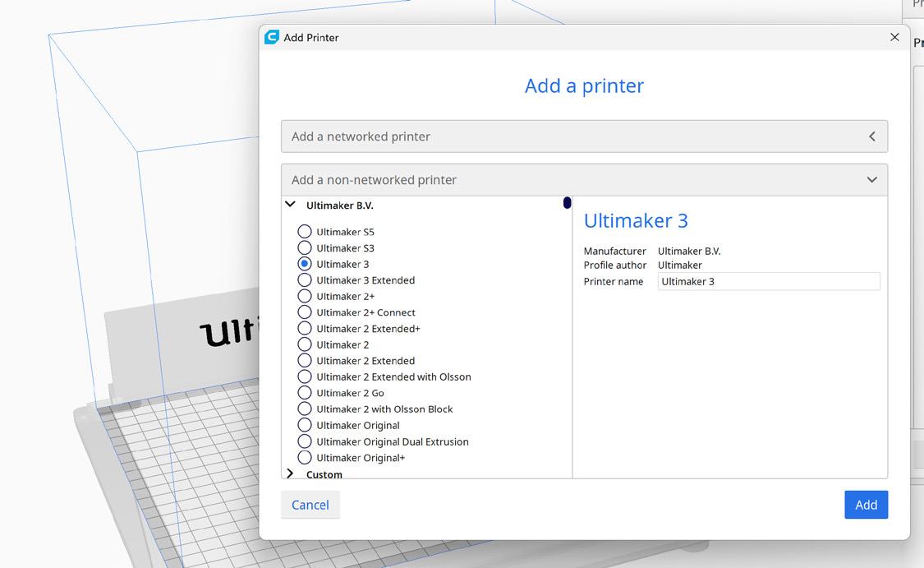This screenshot has height=568, width=924.
Task: Click the Add button
Action: pyautogui.click(x=867, y=505)
